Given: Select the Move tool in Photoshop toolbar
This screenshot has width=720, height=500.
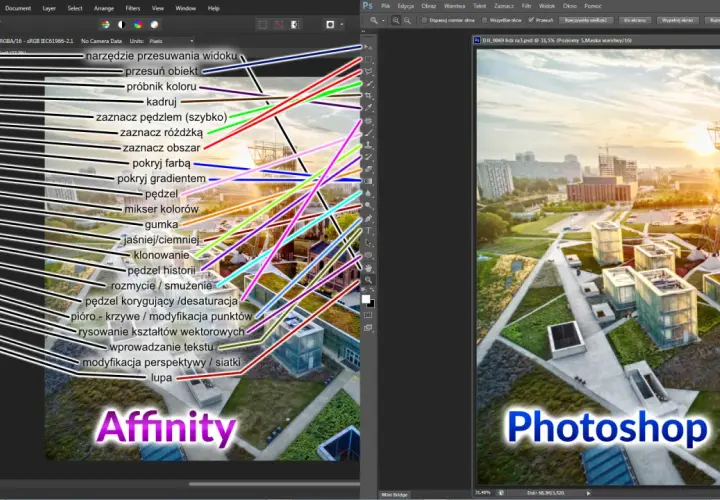Looking at the screenshot, I should 368,47.
